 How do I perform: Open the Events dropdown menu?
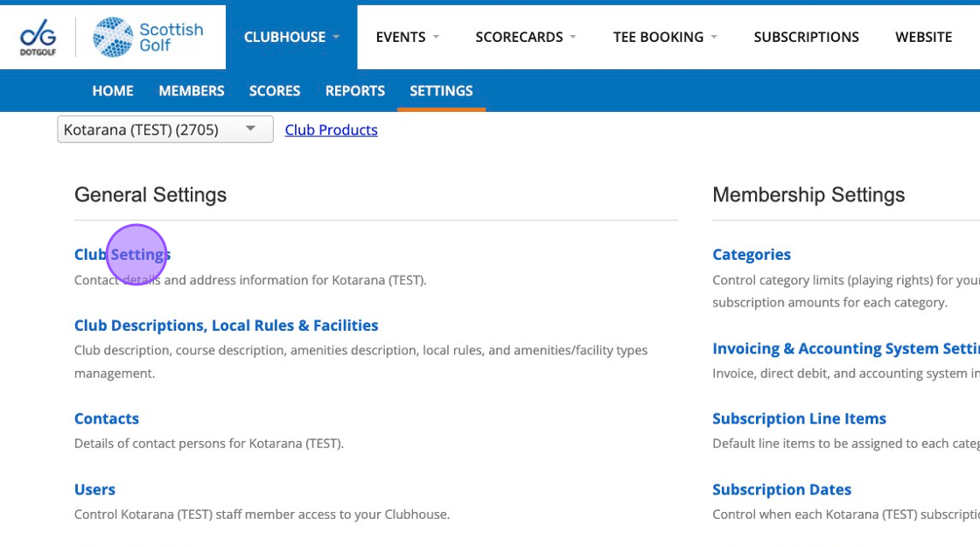click(407, 37)
